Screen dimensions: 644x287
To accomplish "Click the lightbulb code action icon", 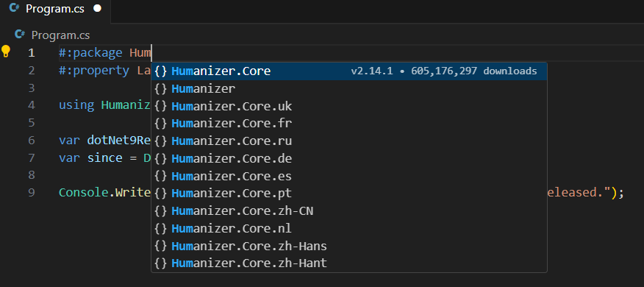I will click(x=5, y=52).
